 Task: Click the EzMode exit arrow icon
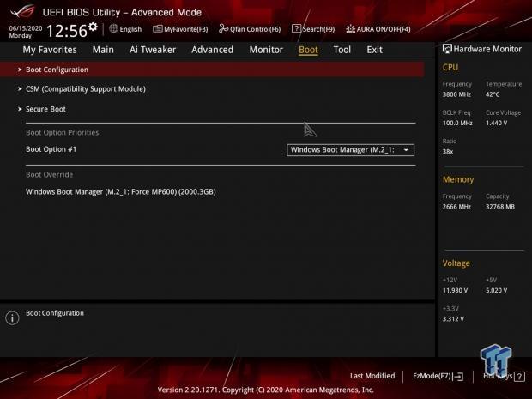point(459,377)
